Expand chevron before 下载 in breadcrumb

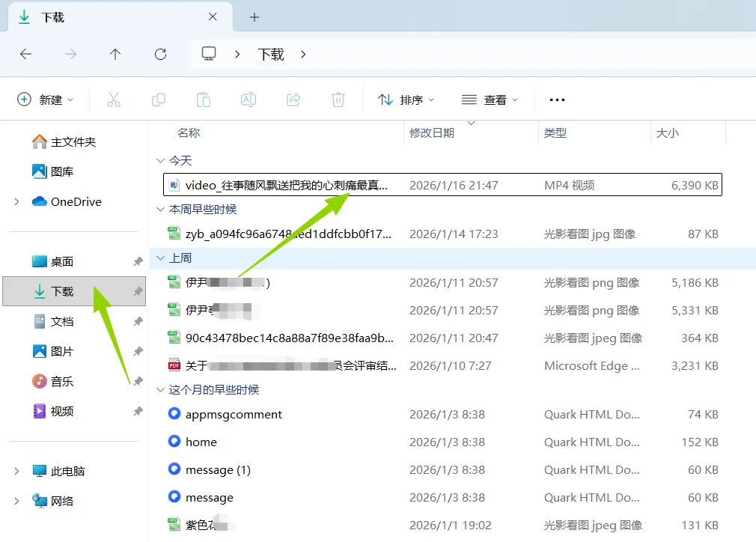pyautogui.click(x=237, y=54)
